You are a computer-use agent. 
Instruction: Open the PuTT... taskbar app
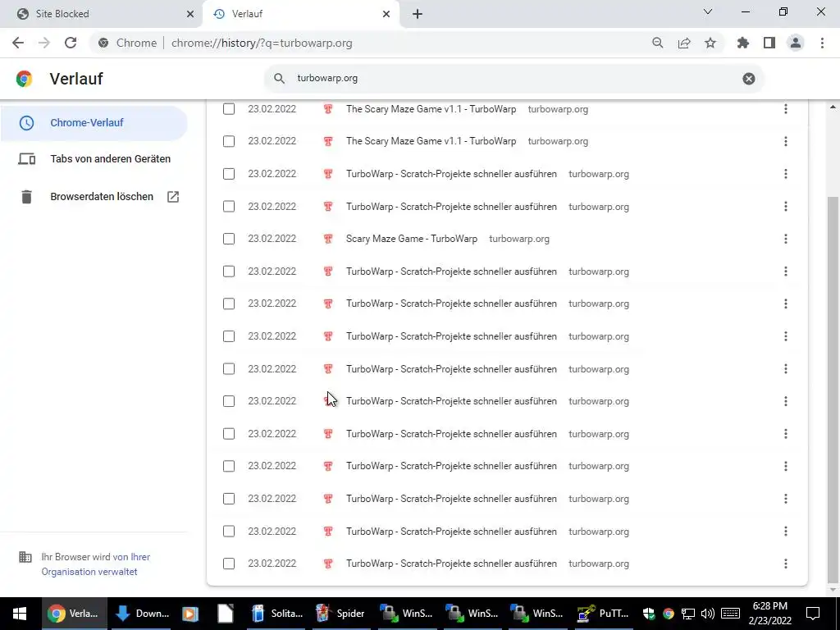point(603,614)
